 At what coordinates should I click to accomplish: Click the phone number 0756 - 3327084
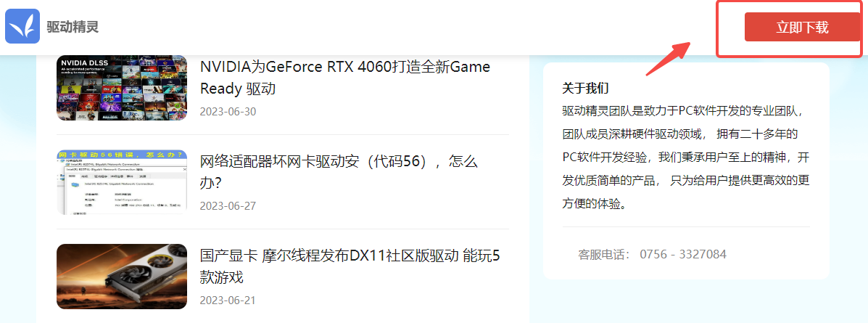pyautogui.click(x=683, y=255)
